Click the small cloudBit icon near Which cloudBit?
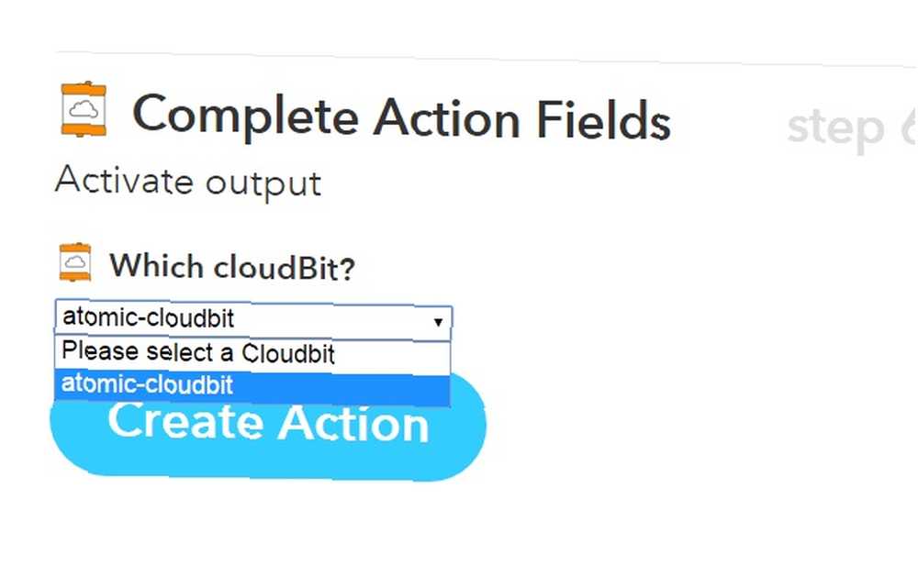 point(75,262)
